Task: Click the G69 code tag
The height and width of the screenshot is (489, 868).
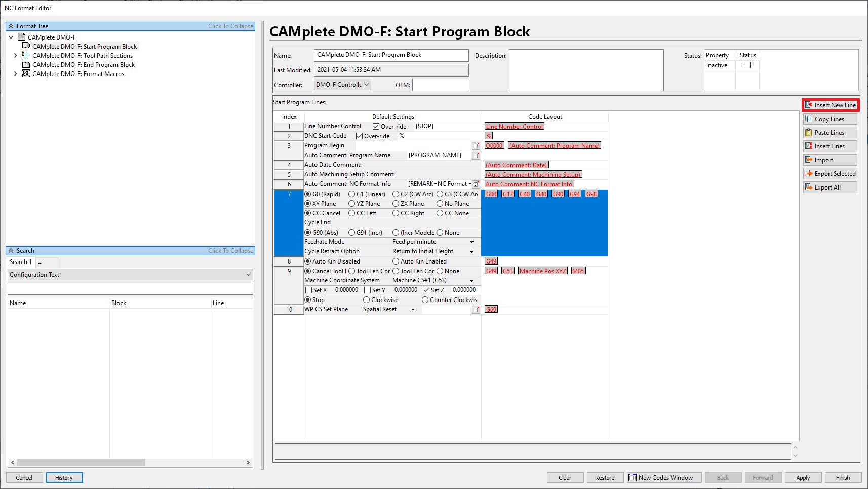Action: click(x=491, y=309)
